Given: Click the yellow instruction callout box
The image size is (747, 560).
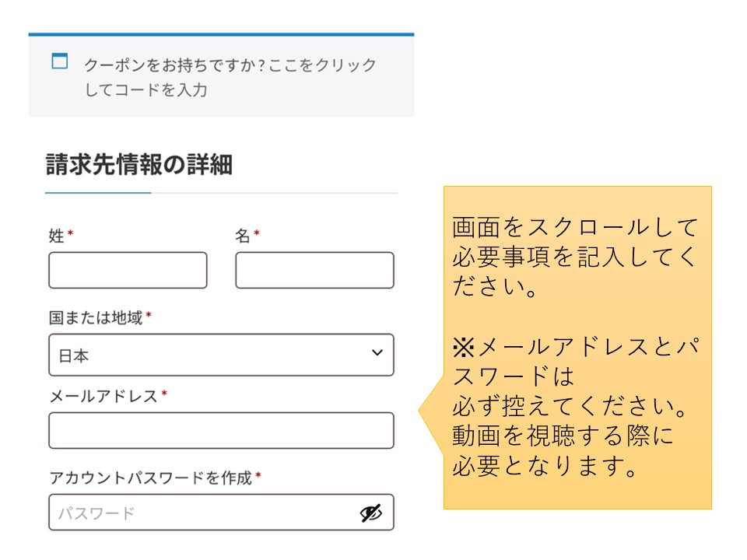Looking at the screenshot, I should tap(577, 348).
